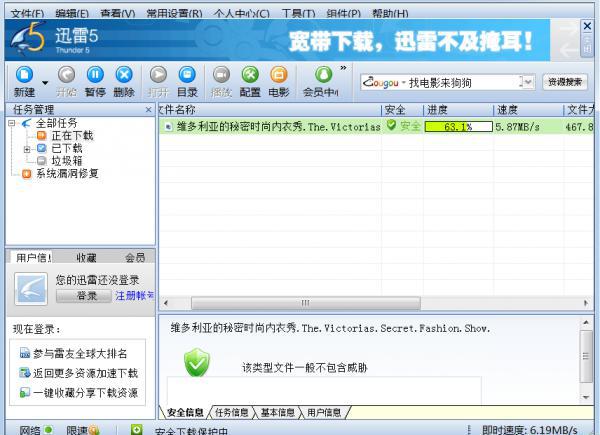Click the green safety shield in the row

click(391, 125)
